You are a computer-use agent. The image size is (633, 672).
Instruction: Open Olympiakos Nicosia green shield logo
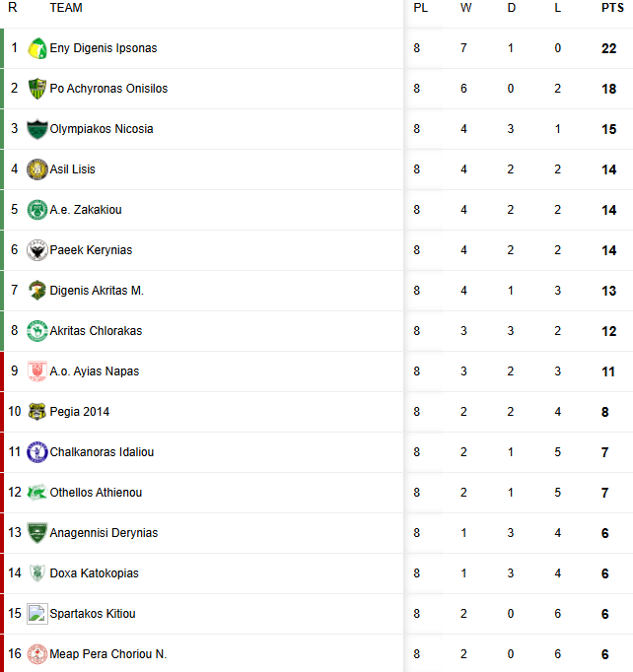[x=37, y=128]
